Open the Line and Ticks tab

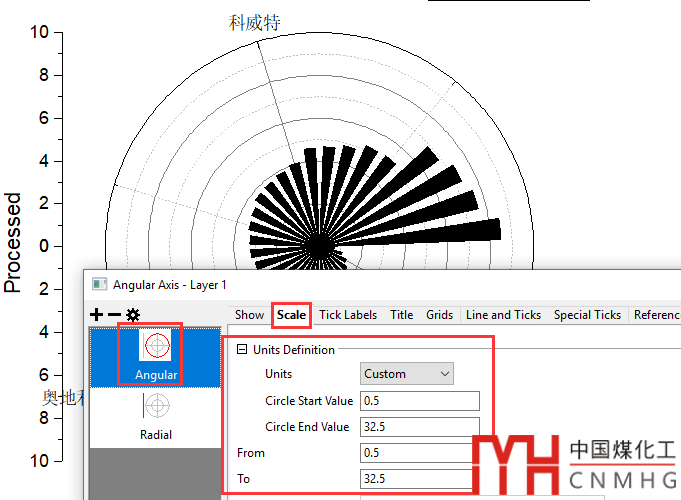coord(503,315)
